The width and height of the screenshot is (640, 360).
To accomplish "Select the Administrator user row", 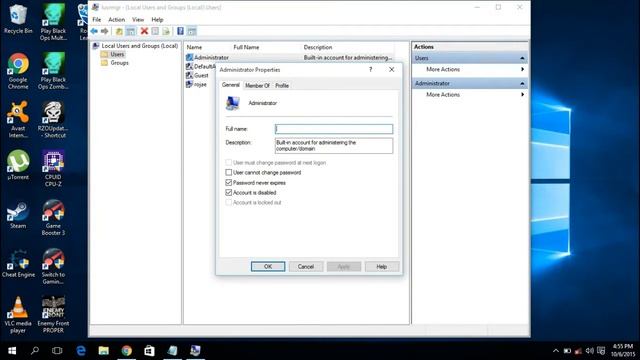I will point(289,58).
